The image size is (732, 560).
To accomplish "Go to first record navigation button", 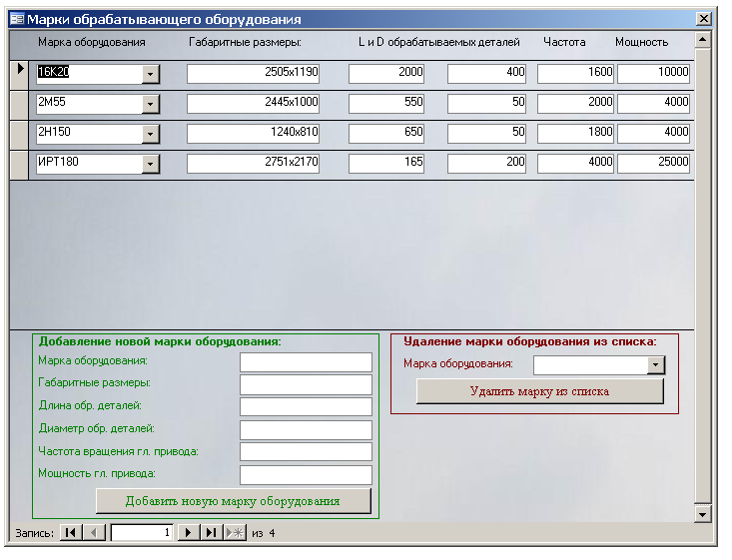I will pyautogui.click(x=71, y=532).
